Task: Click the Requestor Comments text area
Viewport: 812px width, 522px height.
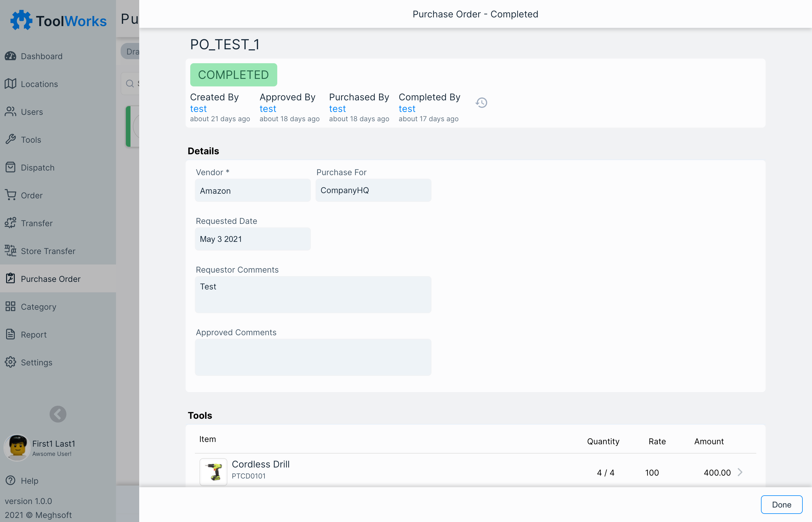Action: click(x=313, y=294)
